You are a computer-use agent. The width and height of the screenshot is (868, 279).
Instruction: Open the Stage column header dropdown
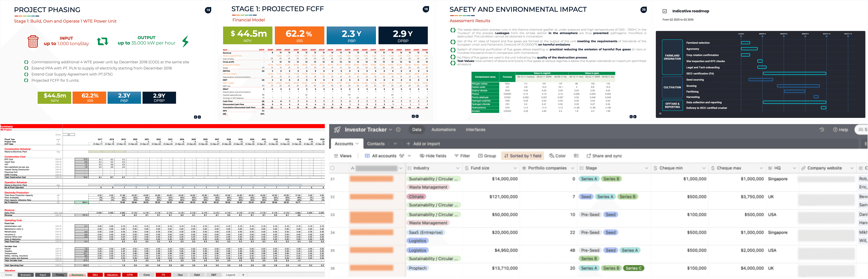click(x=646, y=168)
